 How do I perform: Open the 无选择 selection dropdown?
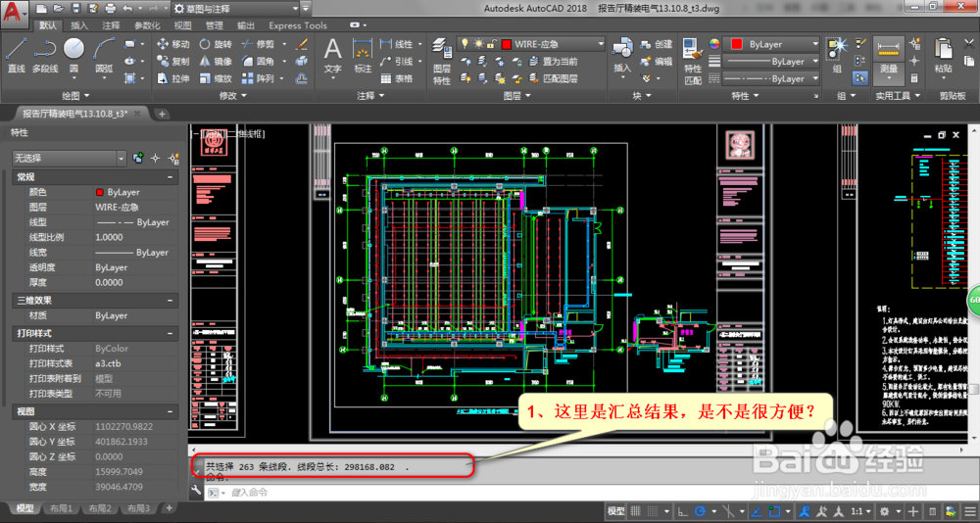(x=70, y=159)
